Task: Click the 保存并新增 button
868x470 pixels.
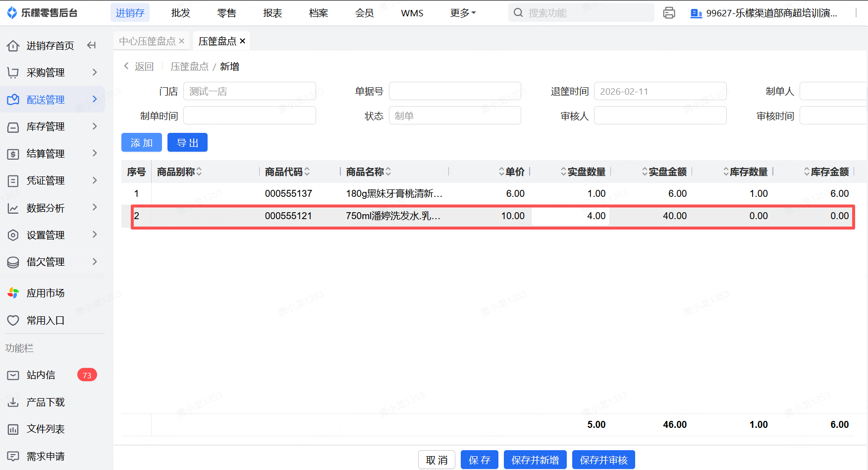Action: tap(535, 460)
